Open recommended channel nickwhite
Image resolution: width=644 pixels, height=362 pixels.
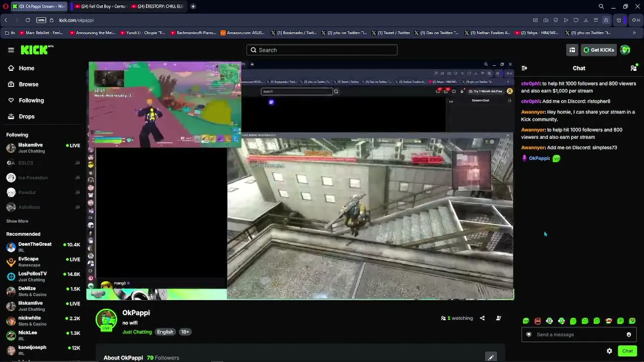44,320
